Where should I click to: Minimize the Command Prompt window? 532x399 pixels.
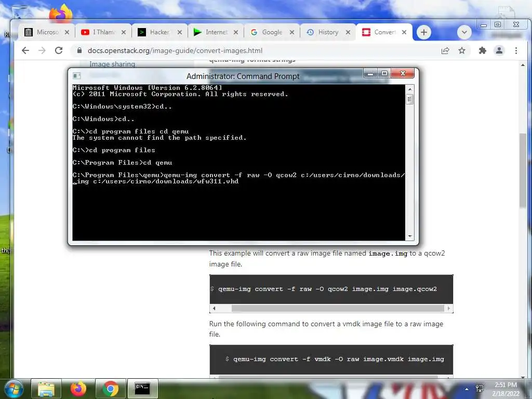click(370, 73)
